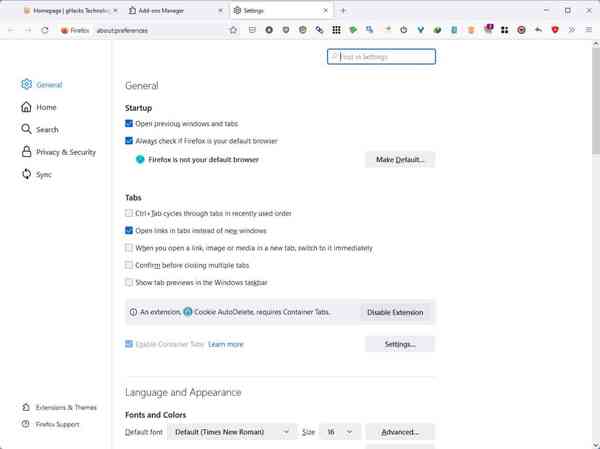Select the Settings tab
The image size is (600, 449).
coord(281,11)
